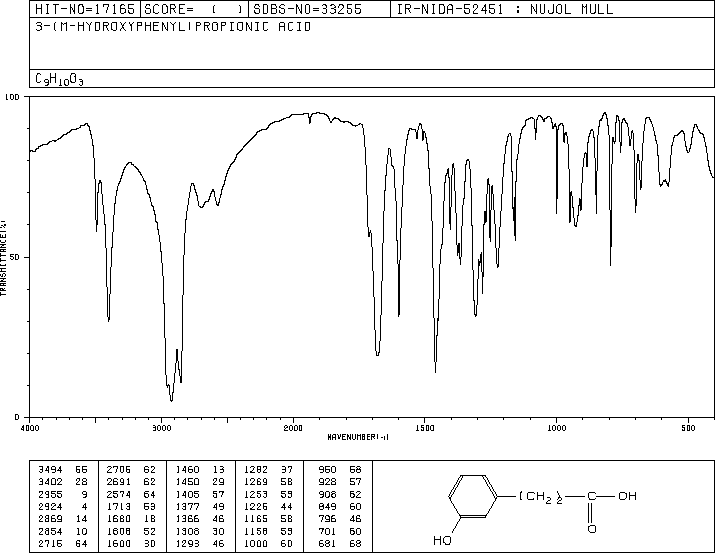Image resolution: width=715 pixels, height=553 pixels.
Task: Click the 1226 wavenumber cell
Action: point(256,507)
